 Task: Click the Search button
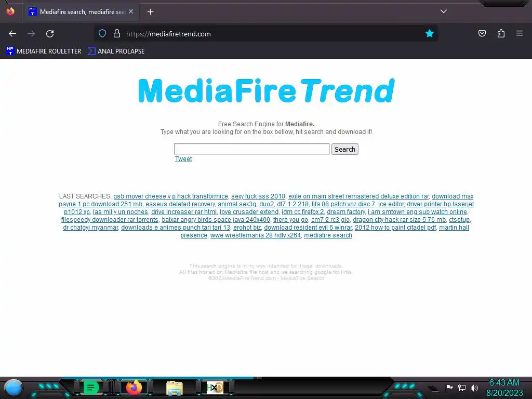coord(345,149)
